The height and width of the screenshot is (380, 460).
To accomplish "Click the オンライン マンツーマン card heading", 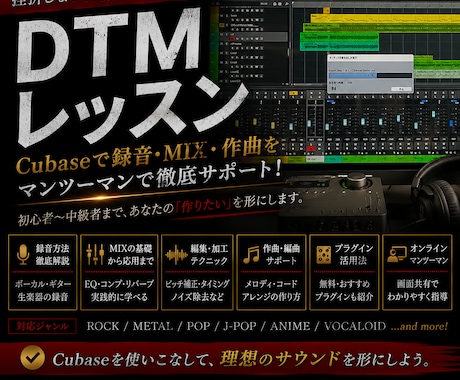I will [x=429, y=254].
